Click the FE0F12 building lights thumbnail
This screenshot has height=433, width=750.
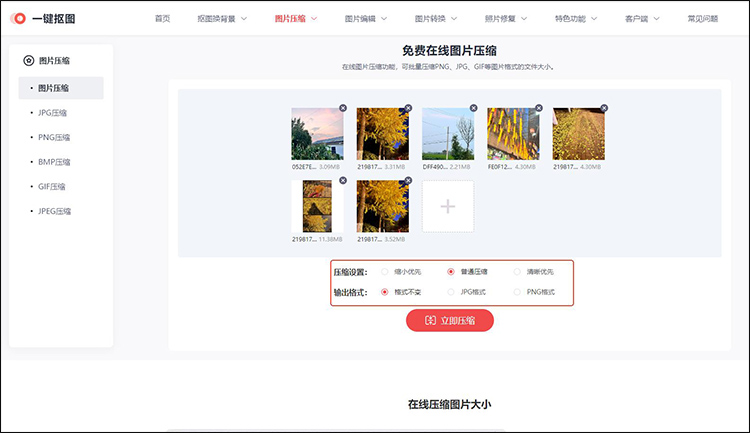513,133
